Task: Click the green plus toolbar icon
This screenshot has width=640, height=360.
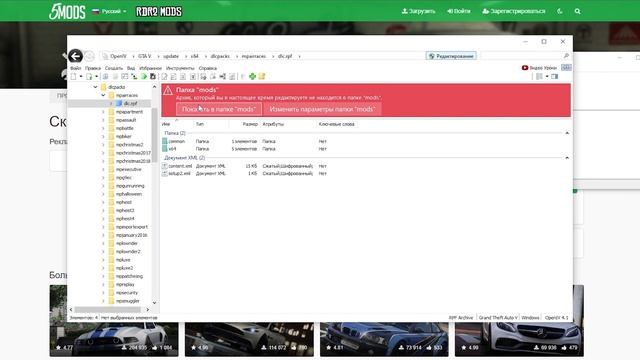Action: pyautogui.click(x=253, y=76)
